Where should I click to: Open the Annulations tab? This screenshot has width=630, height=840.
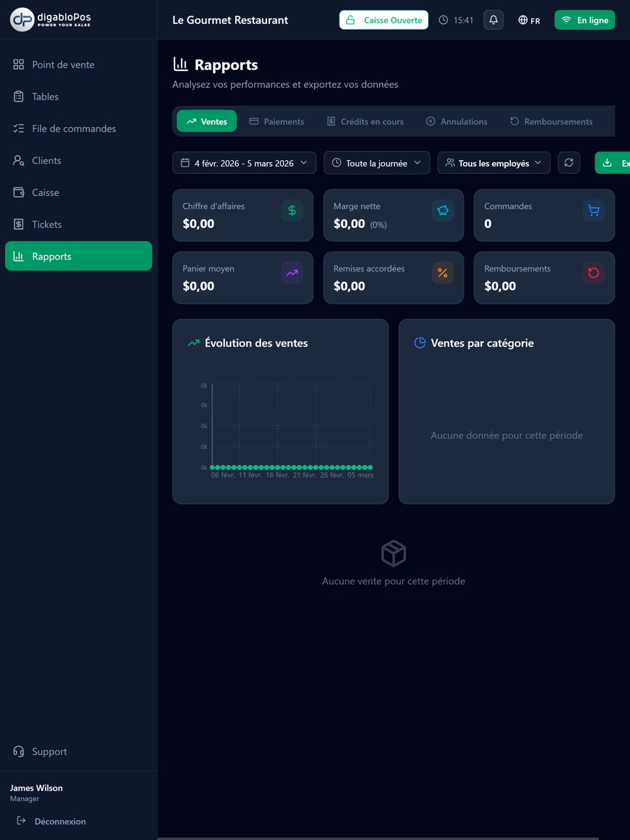(x=457, y=121)
